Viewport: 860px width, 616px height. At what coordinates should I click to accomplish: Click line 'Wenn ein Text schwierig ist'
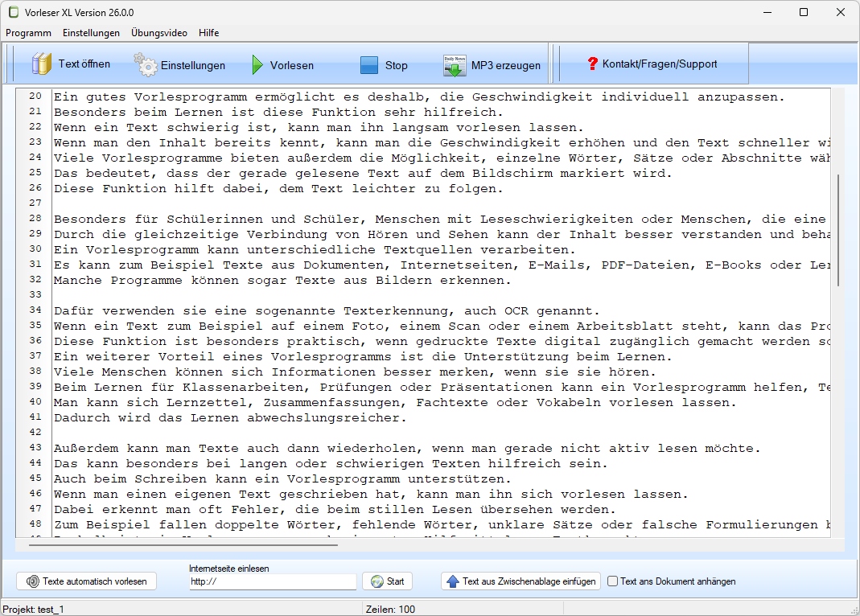coord(319,128)
